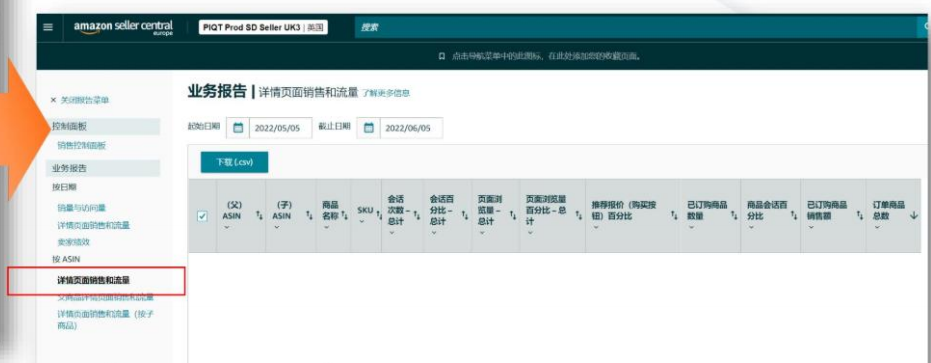The height and width of the screenshot is (363, 931).
Task: Click the bookmark icon in the banner
Action: [441, 56]
